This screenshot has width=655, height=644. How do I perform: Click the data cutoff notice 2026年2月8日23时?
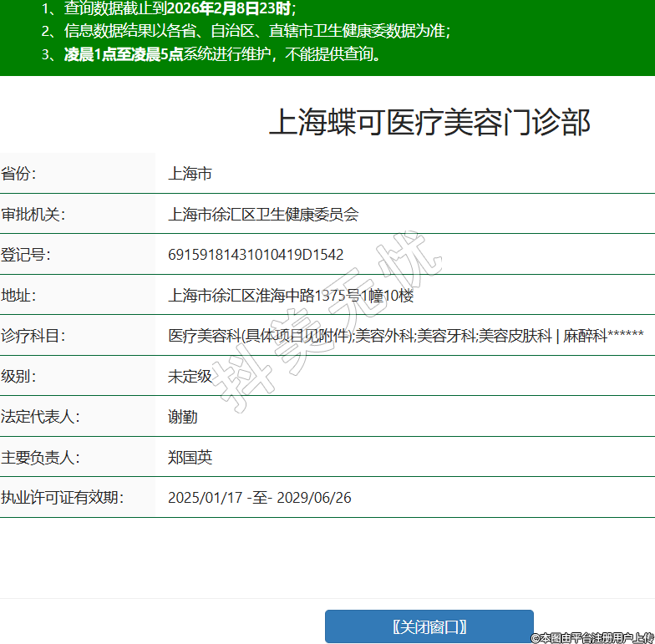[x=230, y=9]
